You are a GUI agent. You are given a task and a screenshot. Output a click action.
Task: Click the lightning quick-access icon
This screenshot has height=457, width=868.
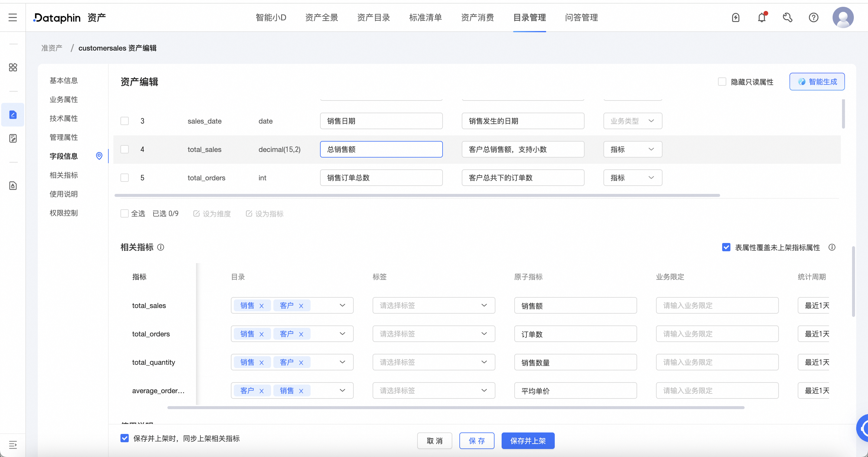pyautogui.click(x=736, y=17)
